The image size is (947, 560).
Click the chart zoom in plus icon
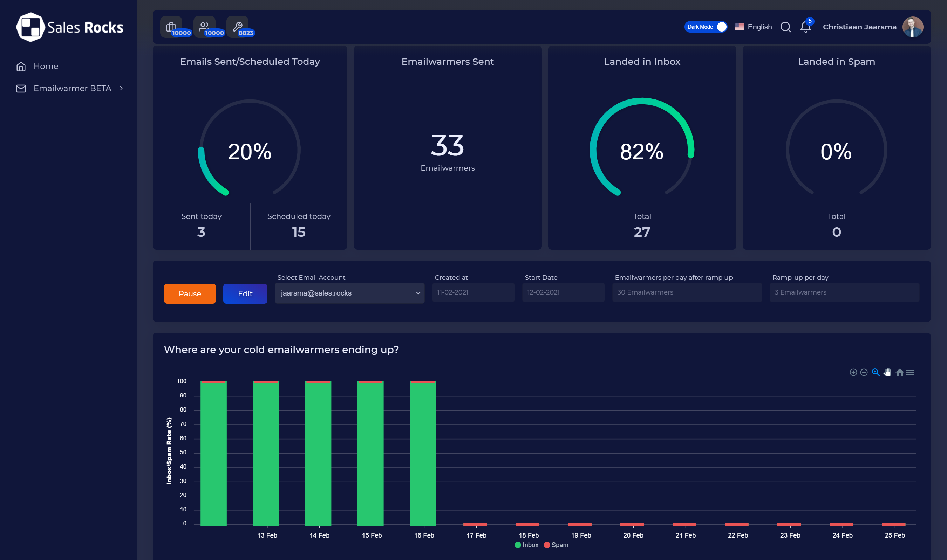(x=853, y=372)
